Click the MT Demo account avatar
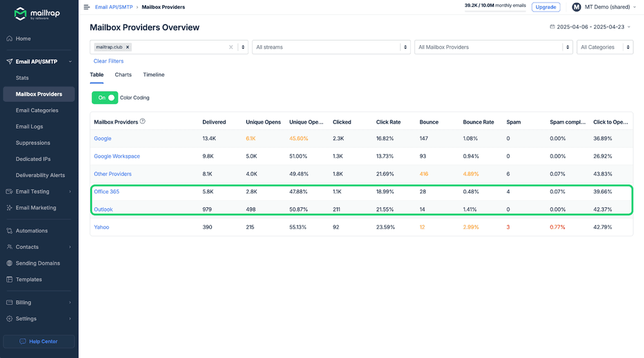This screenshot has width=644, height=358. pos(576,7)
